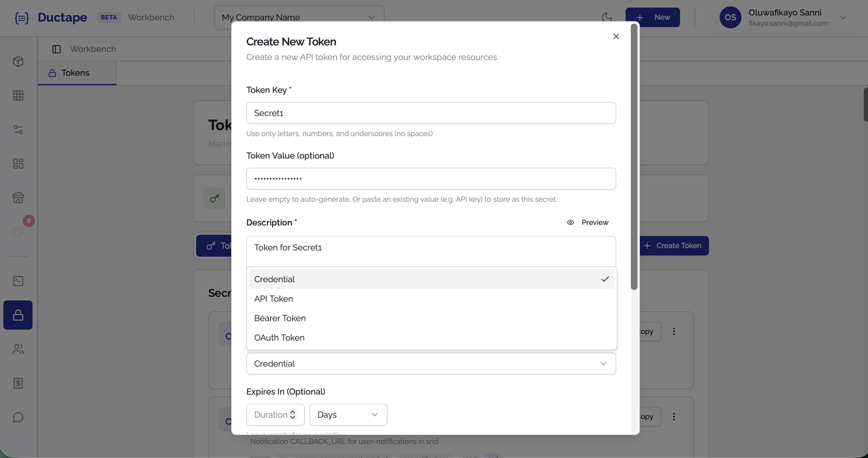Open the terminal icon in the sidebar
868x458 pixels.
pyautogui.click(x=18, y=281)
